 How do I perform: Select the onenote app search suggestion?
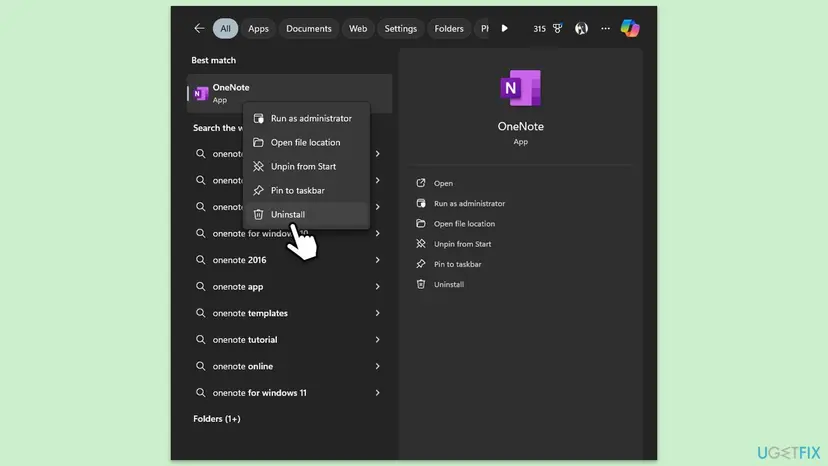coord(288,286)
